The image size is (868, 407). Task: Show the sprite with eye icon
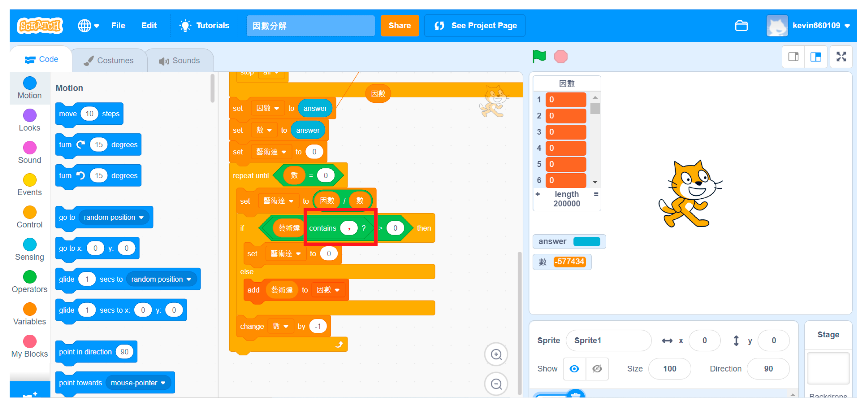pyautogui.click(x=574, y=369)
